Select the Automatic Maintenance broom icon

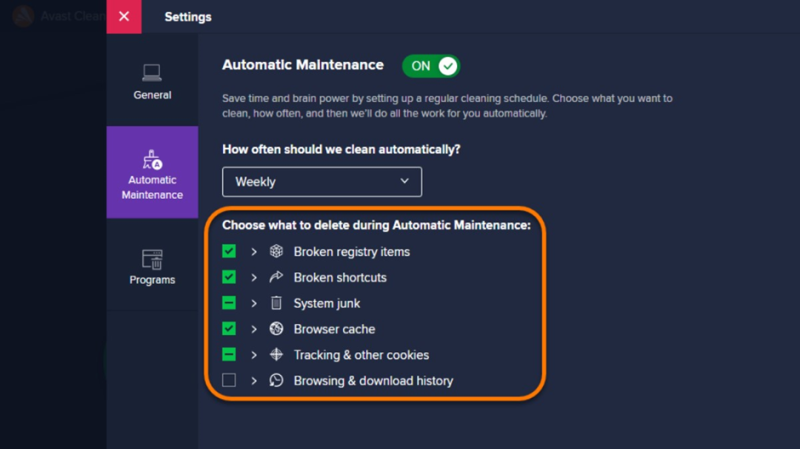coord(152,160)
